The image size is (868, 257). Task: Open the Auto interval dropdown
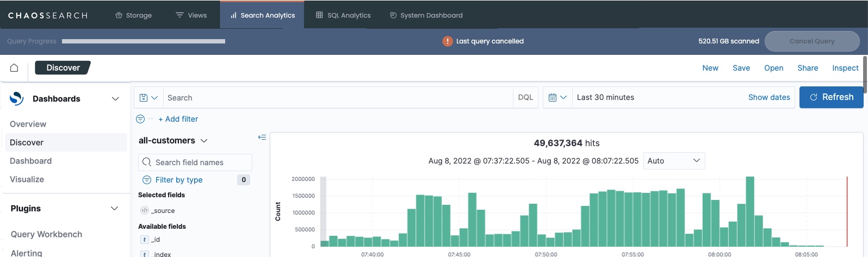(674, 161)
